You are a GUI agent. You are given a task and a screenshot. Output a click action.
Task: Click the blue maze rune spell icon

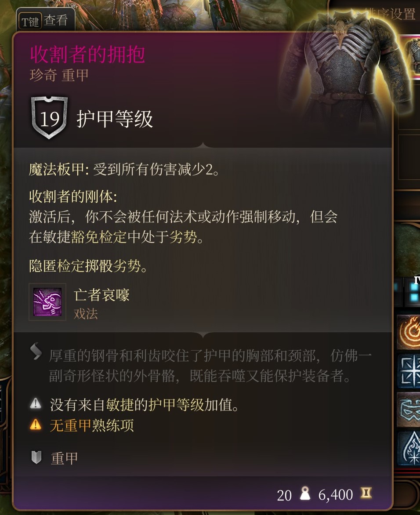409,370
